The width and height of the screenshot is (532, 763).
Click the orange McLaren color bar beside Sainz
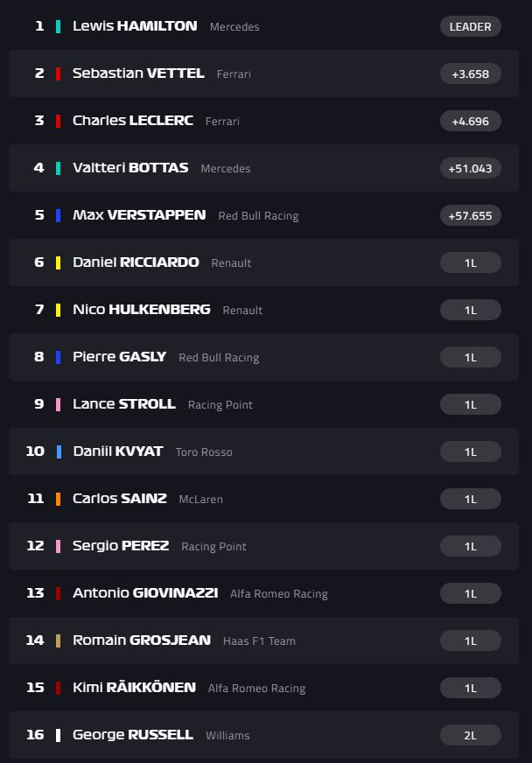click(59, 499)
